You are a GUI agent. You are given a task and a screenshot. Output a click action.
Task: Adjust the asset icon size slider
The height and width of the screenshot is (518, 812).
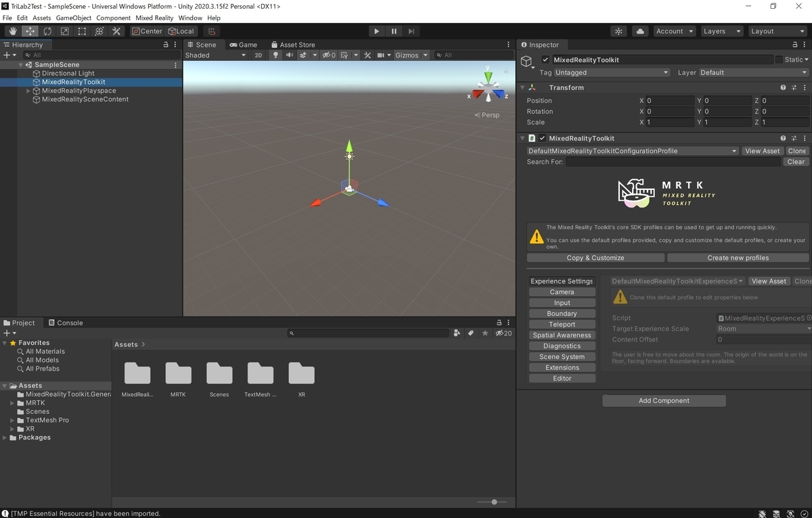pyautogui.click(x=494, y=502)
